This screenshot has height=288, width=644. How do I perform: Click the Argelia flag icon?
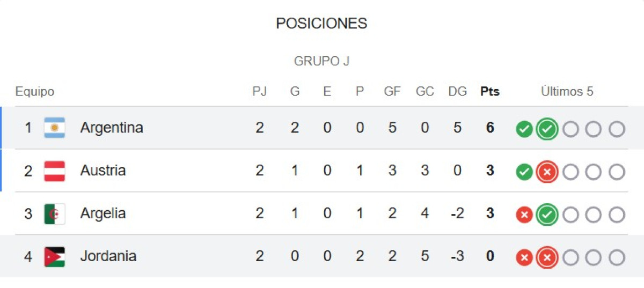coord(54,213)
